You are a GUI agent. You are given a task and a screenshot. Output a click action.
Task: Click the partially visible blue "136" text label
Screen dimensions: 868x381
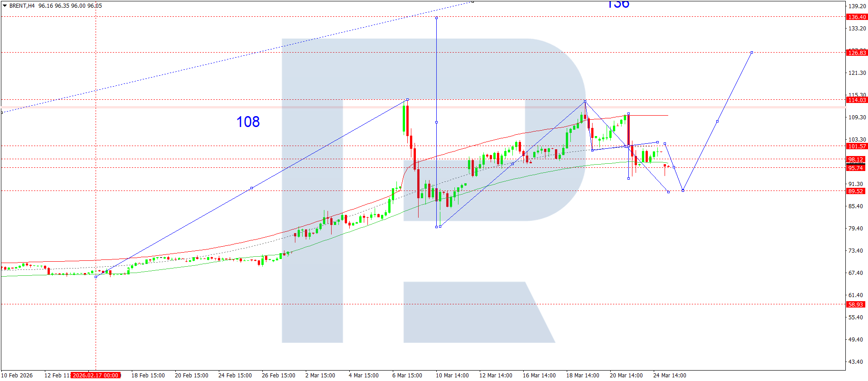tap(618, 5)
